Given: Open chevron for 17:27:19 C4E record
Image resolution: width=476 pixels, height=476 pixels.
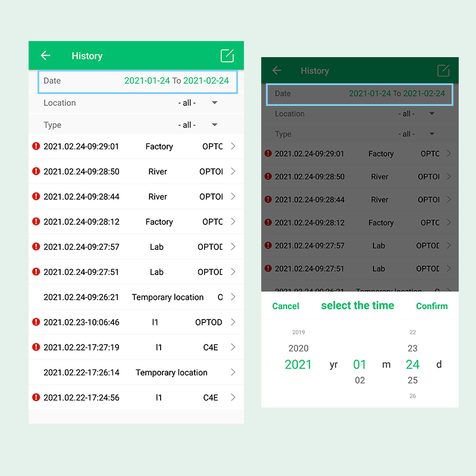Looking at the screenshot, I should coord(233,347).
